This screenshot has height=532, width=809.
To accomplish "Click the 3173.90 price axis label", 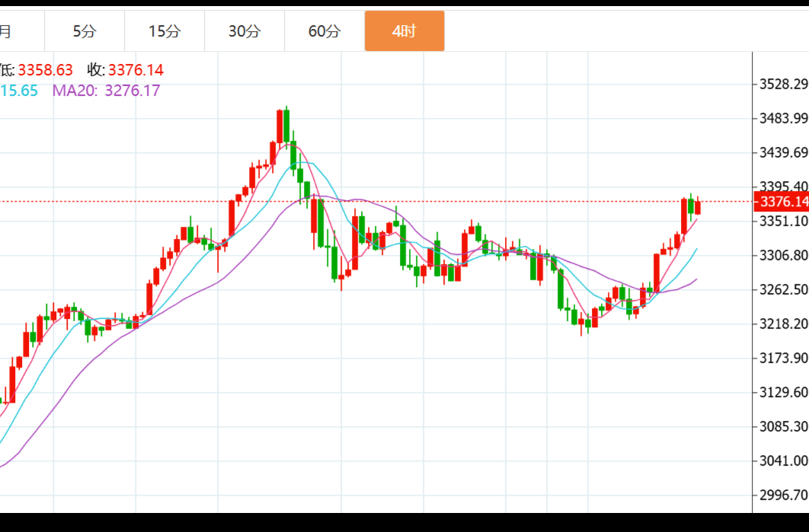I will click(783, 358).
